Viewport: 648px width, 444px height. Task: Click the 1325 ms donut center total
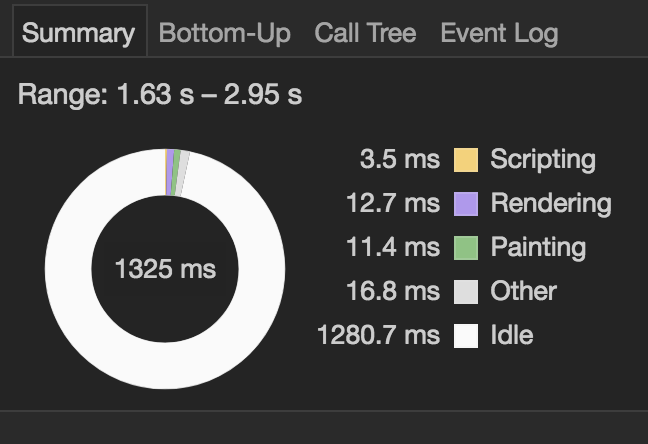165,269
